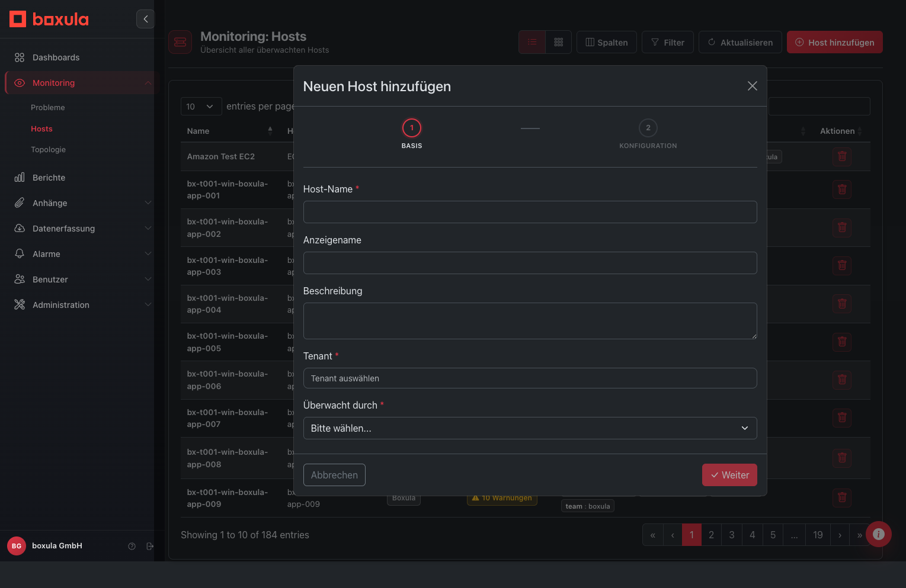
Task: Delete the Amazon Test EC2 host
Action: click(x=842, y=157)
